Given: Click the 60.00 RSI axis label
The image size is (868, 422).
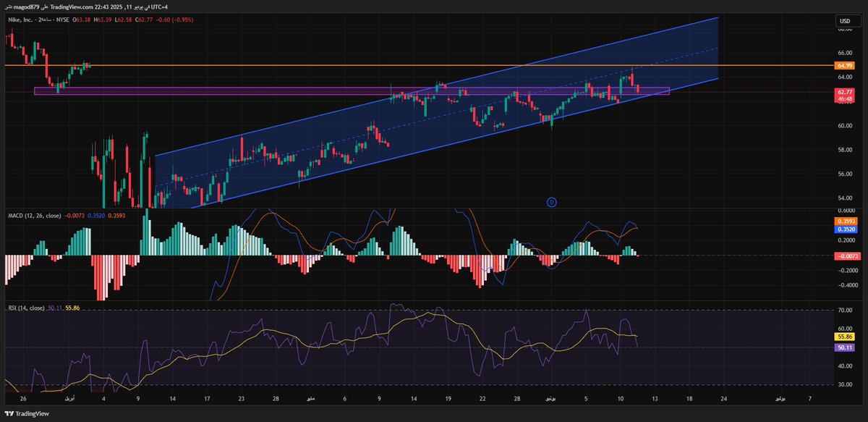Looking at the screenshot, I should [x=844, y=328].
